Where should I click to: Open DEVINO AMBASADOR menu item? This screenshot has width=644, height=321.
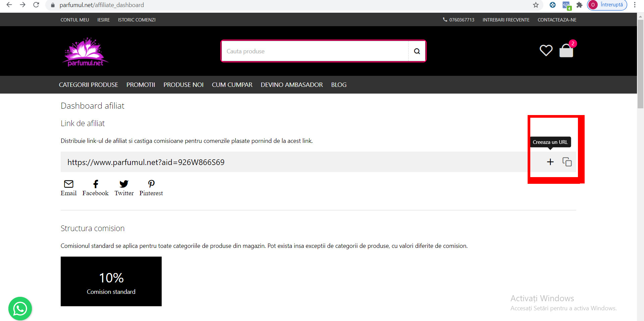click(292, 85)
